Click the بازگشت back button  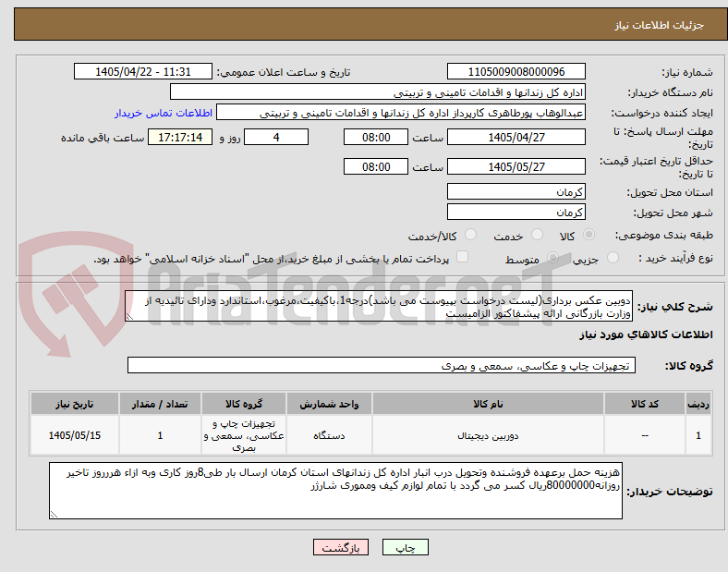click(x=341, y=547)
